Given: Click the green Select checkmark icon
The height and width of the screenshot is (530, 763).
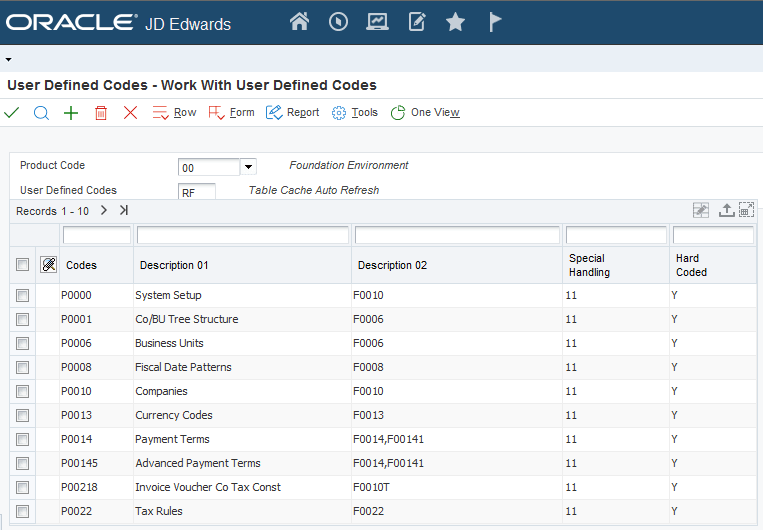Looking at the screenshot, I should tap(12, 113).
